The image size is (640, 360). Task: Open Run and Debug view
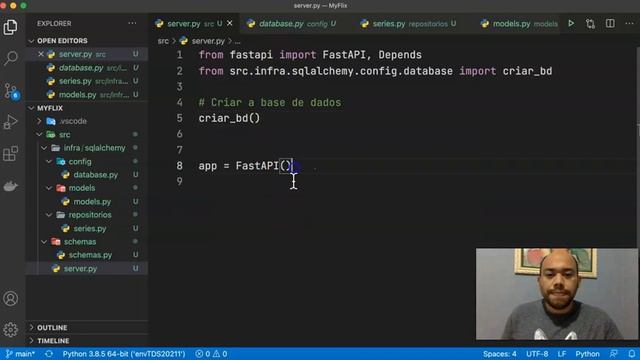click(x=11, y=122)
